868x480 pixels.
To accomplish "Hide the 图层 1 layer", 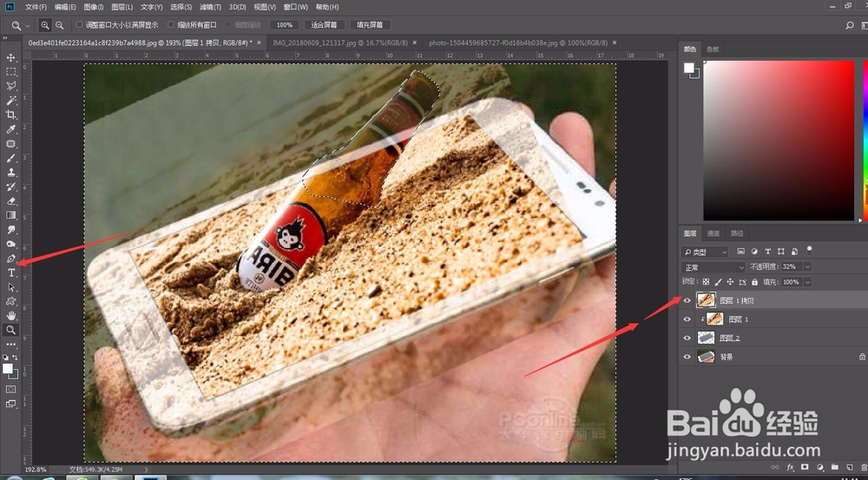I will point(687,319).
